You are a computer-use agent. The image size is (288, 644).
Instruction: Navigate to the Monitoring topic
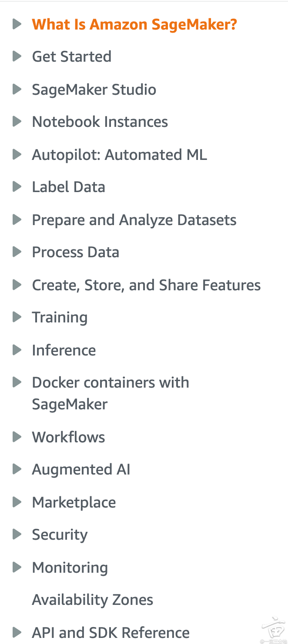pos(70,568)
